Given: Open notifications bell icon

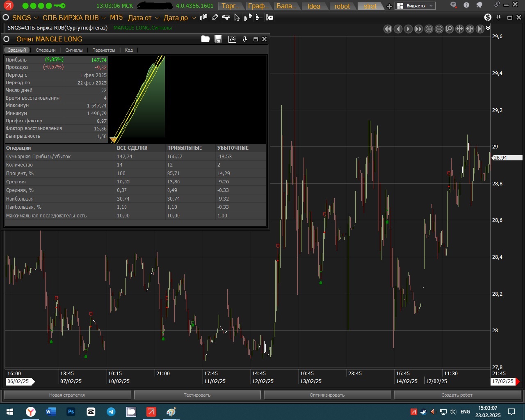Looking at the screenshot, I should click(x=479, y=5).
